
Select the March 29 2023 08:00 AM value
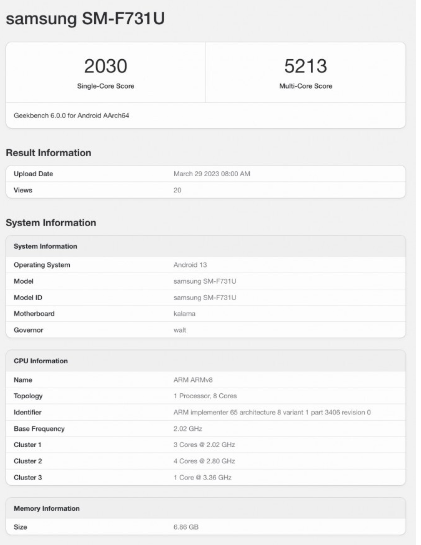(x=212, y=174)
